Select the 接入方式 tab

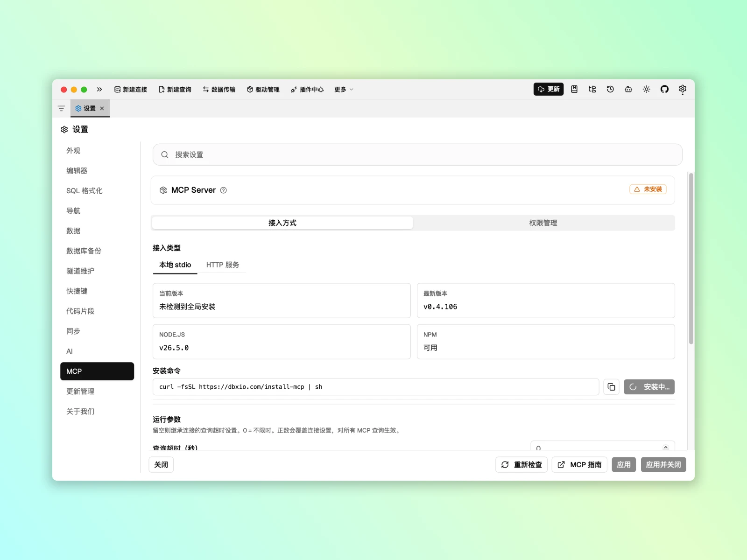[282, 223]
